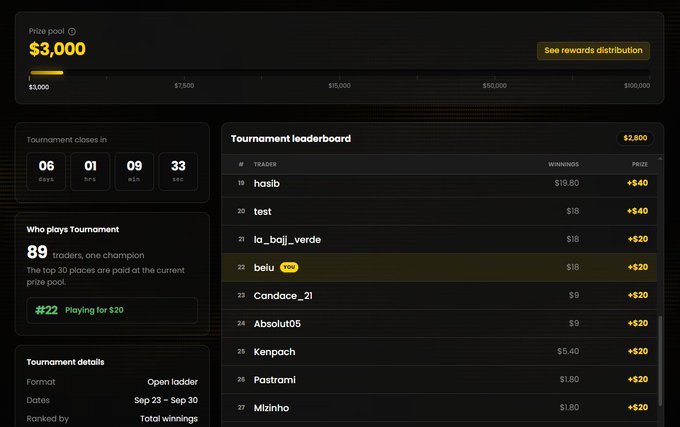Click the Who plays Tournament heading
This screenshot has width=680, height=427.
pos(73,229)
